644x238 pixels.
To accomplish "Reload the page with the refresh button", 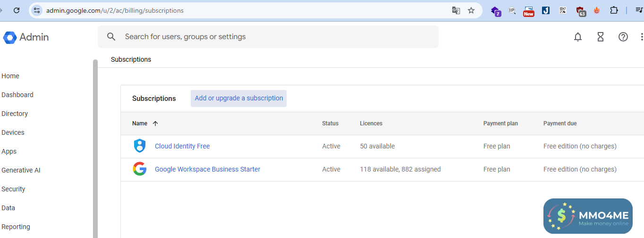I will pyautogui.click(x=17, y=10).
